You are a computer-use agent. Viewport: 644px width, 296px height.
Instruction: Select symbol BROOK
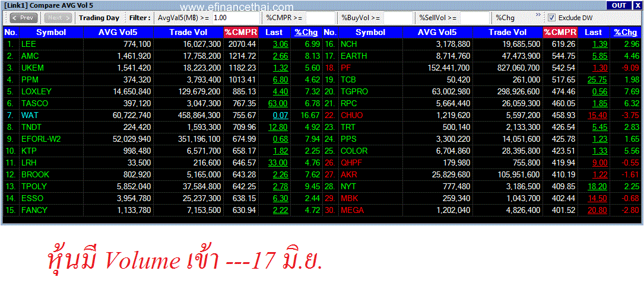click(34, 175)
